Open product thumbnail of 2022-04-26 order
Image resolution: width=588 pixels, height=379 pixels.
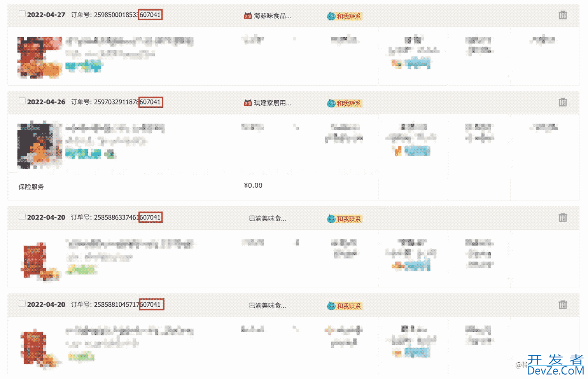tap(40, 145)
